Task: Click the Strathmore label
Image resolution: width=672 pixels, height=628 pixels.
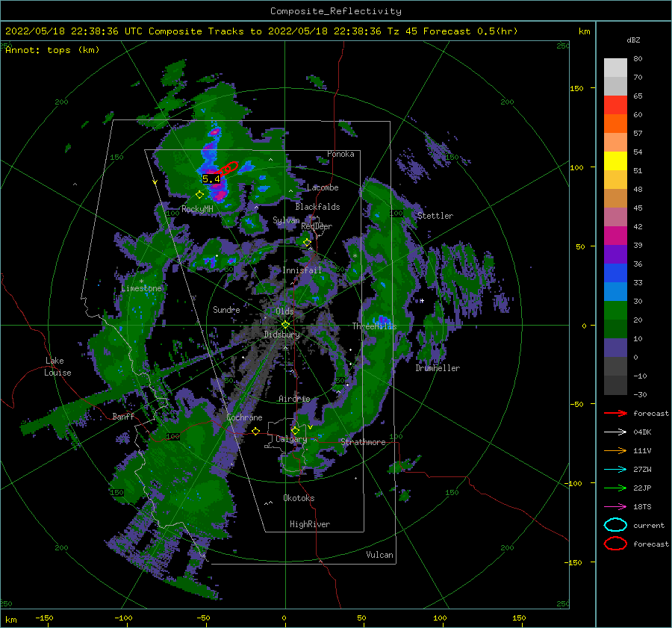Action: pyautogui.click(x=363, y=442)
